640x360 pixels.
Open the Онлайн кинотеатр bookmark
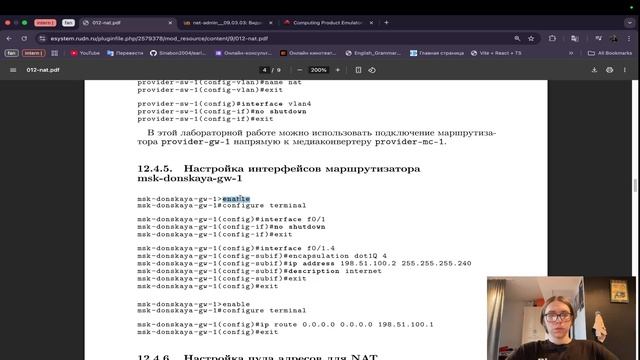pyautogui.click(x=308, y=53)
